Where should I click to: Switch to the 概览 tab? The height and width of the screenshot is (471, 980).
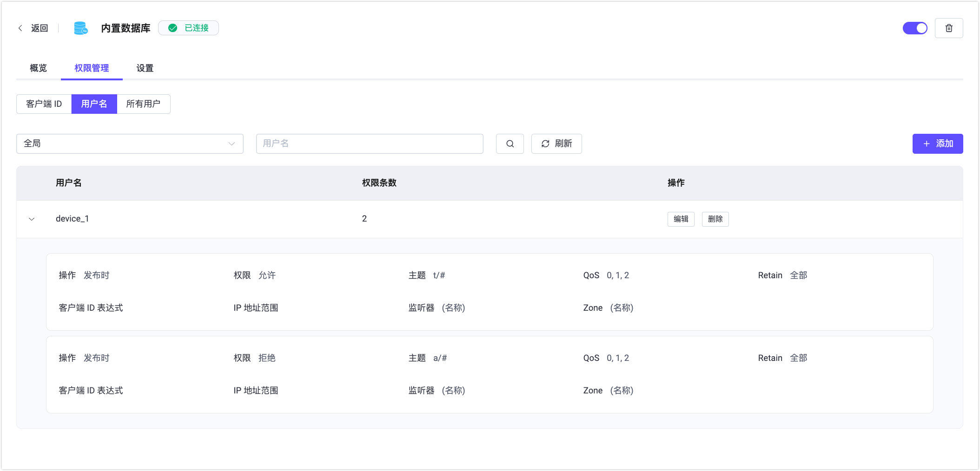38,68
